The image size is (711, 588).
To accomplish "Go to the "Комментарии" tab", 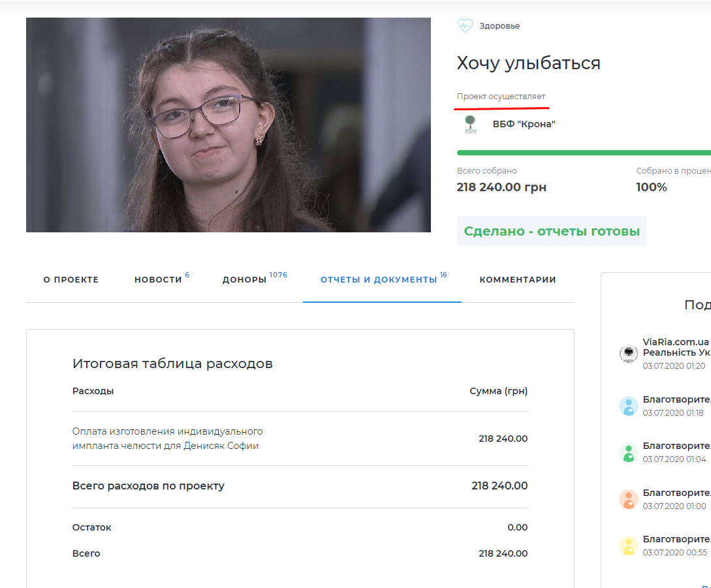I will 518,279.
